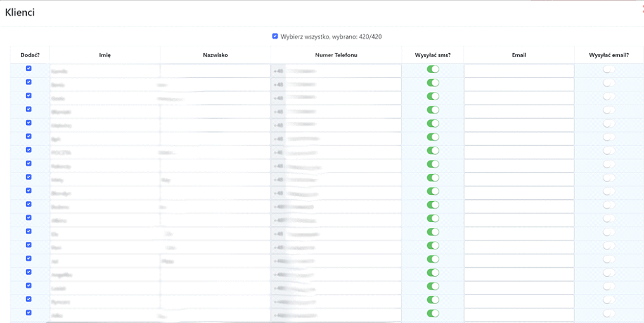Uncheck the Dodać checkbox in the first row

pyautogui.click(x=29, y=69)
